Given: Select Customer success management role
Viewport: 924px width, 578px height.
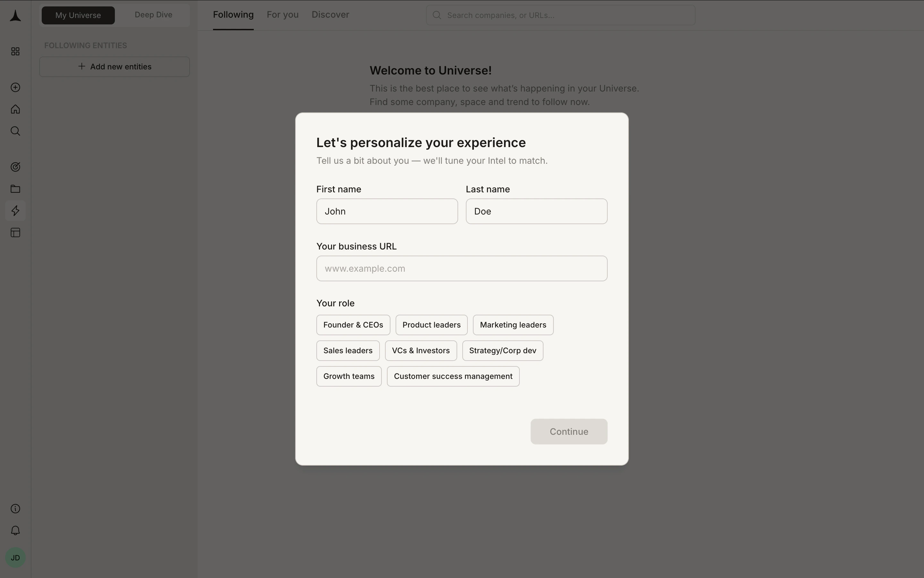Looking at the screenshot, I should [x=453, y=376].
